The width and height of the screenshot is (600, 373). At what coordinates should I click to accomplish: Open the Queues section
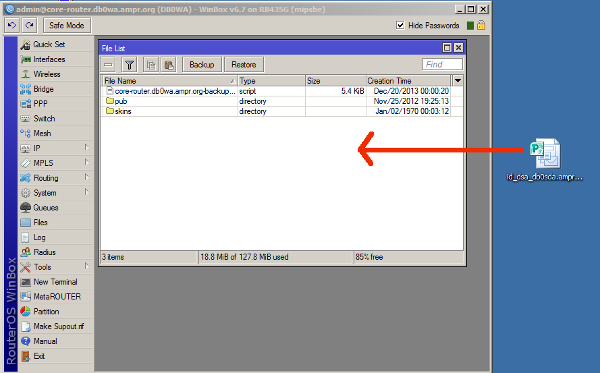[56, 208]
